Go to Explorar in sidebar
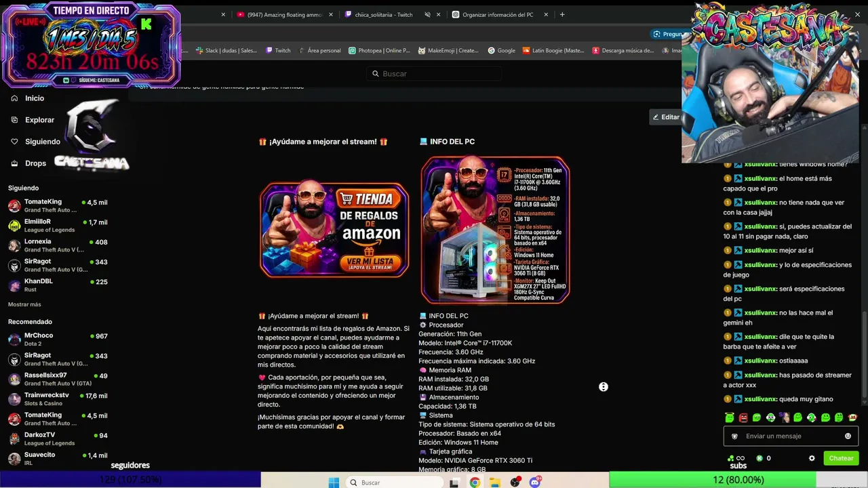The width and height of the screenshot is (868, 488). click(33, 120)
